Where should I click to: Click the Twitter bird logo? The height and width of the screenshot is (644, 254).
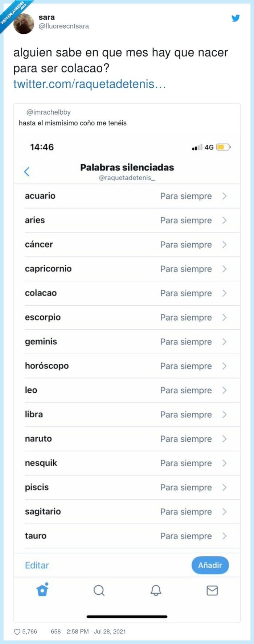pos(235,18)
